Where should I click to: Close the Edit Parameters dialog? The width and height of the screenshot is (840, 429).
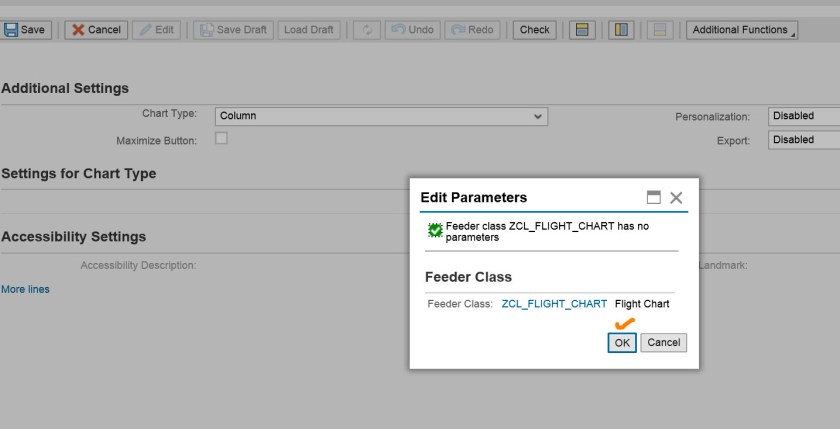[x=676, y=198]
